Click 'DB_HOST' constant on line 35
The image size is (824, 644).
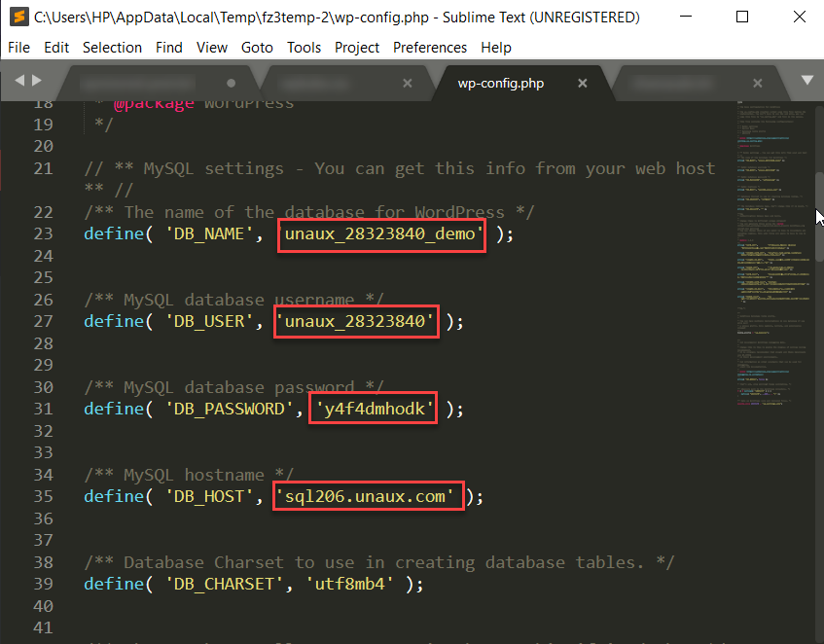[x=209, y=496]
